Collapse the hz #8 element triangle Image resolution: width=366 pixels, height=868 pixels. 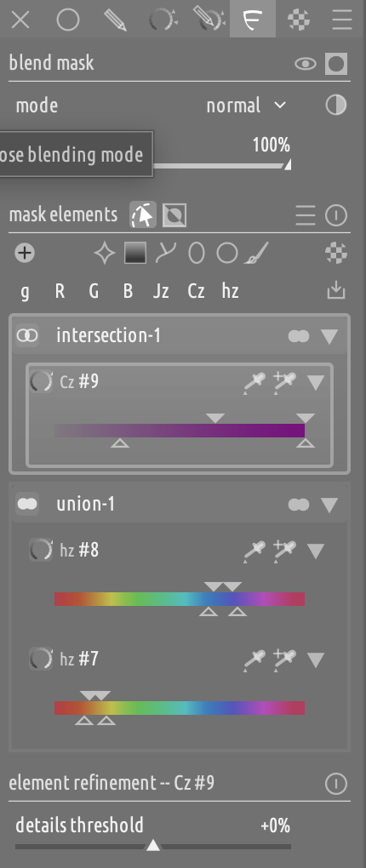(x=316, y=551)
